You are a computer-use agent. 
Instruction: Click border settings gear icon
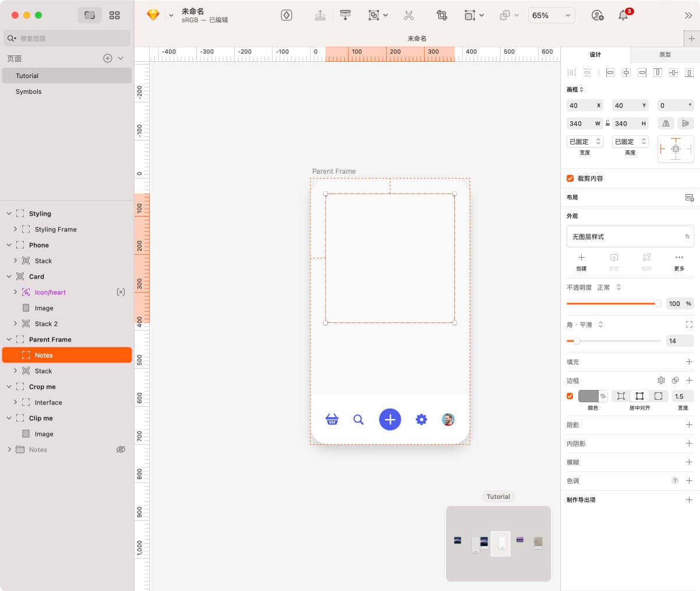coord(661,380)
